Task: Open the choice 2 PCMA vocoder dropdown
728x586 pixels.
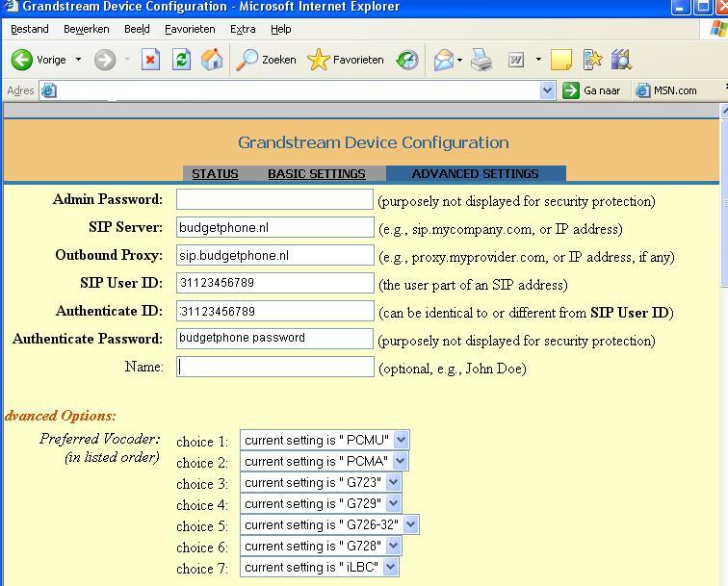Action: click(x=325, y=461)
